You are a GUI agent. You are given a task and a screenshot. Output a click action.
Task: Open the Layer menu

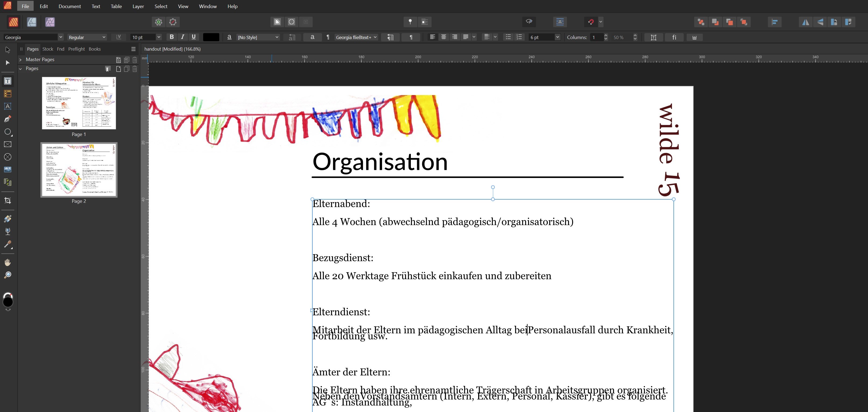pyautogui.click(x=138, y=6)
